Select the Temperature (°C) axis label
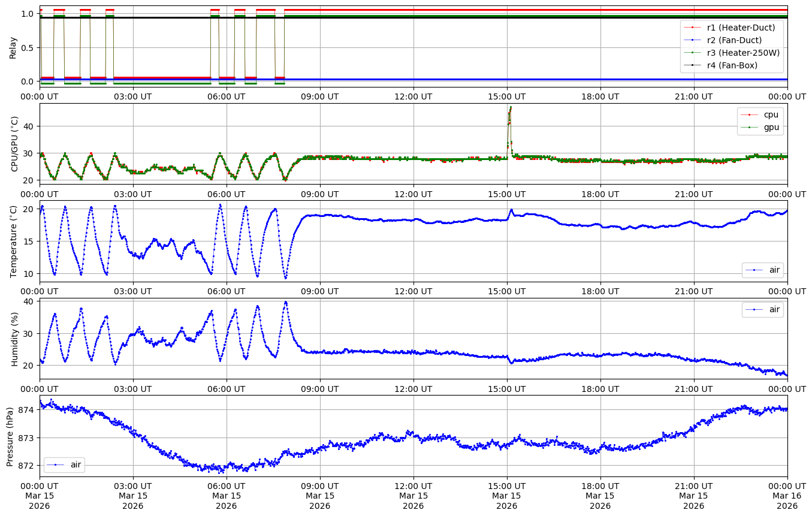The height and width of the screenshot is (516, 812). 14,241
